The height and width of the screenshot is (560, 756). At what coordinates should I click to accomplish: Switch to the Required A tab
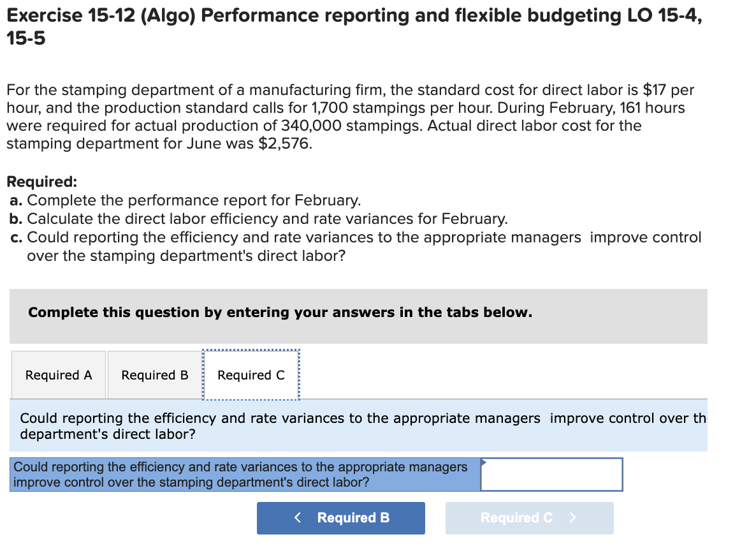(x=58, y=375)
